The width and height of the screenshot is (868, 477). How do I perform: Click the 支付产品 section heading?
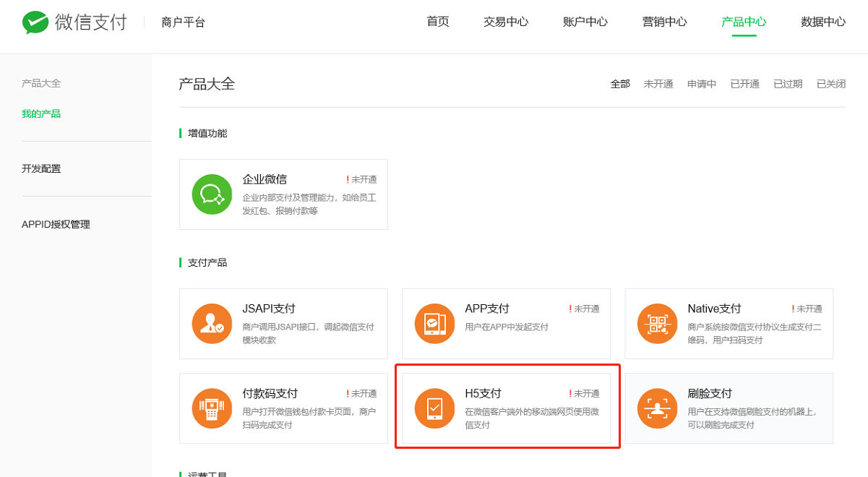coord(207,262)
